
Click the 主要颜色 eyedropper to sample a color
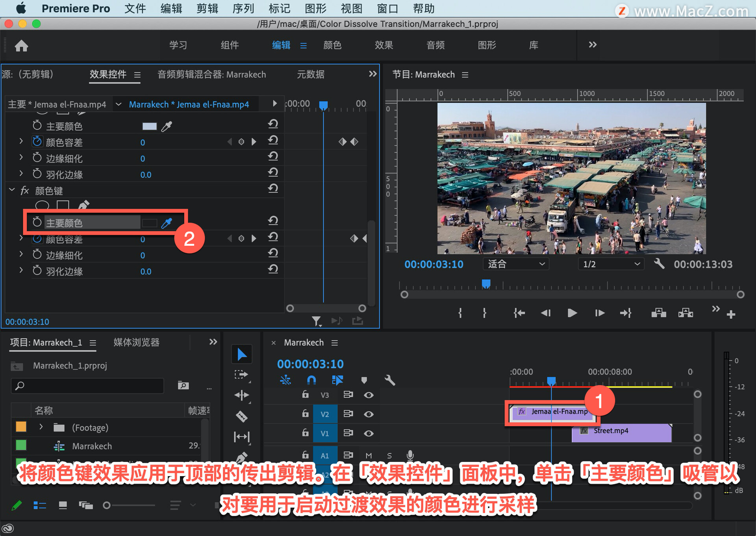click(x=167, y=223)
